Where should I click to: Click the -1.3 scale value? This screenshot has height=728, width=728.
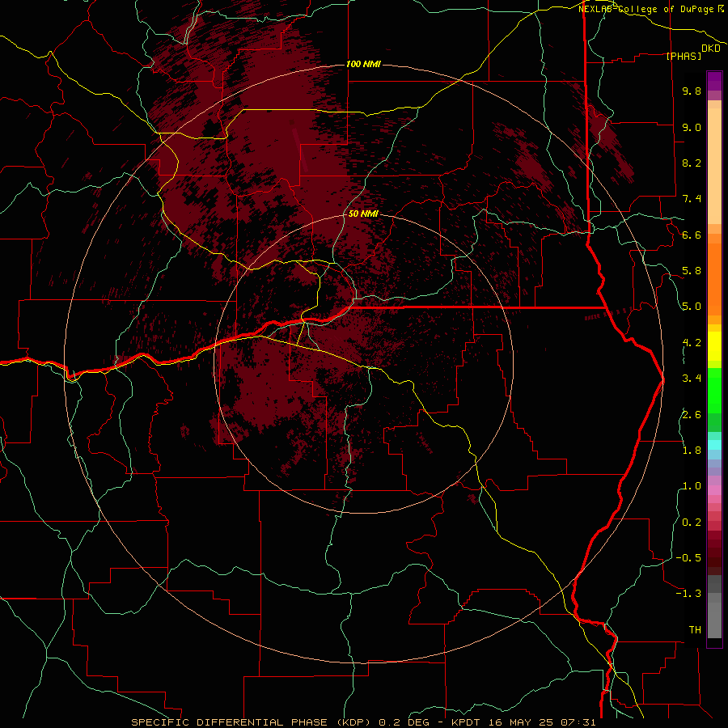[688, 594]
